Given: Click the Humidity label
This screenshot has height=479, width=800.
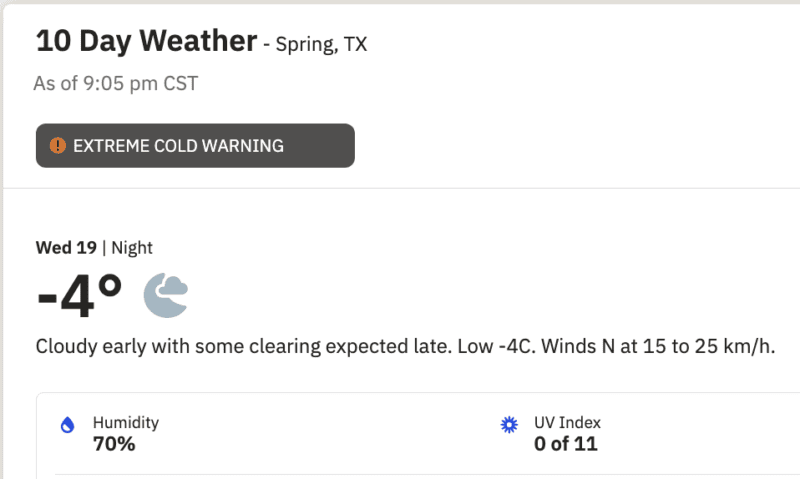Looking at the screenshot, I should point(126,422).
